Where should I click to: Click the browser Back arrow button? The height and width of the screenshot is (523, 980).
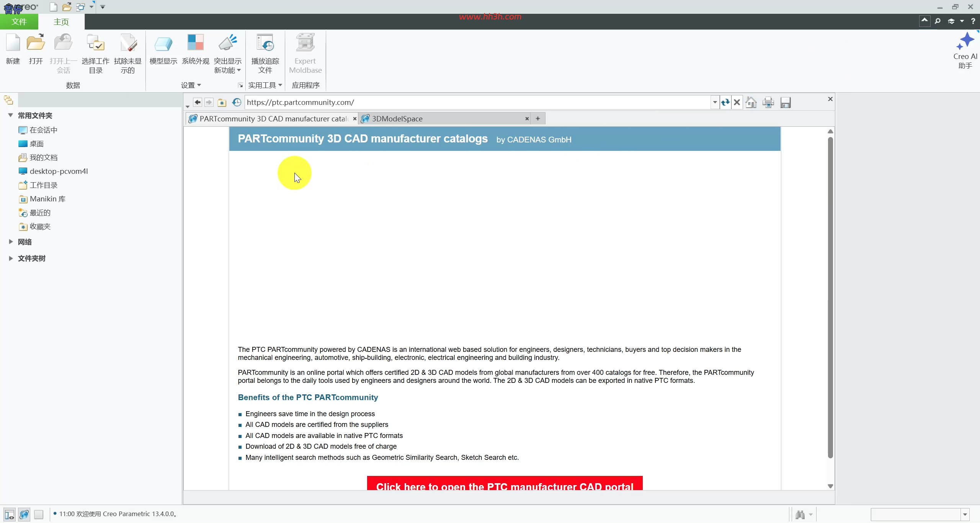click(x=197, y=102)
